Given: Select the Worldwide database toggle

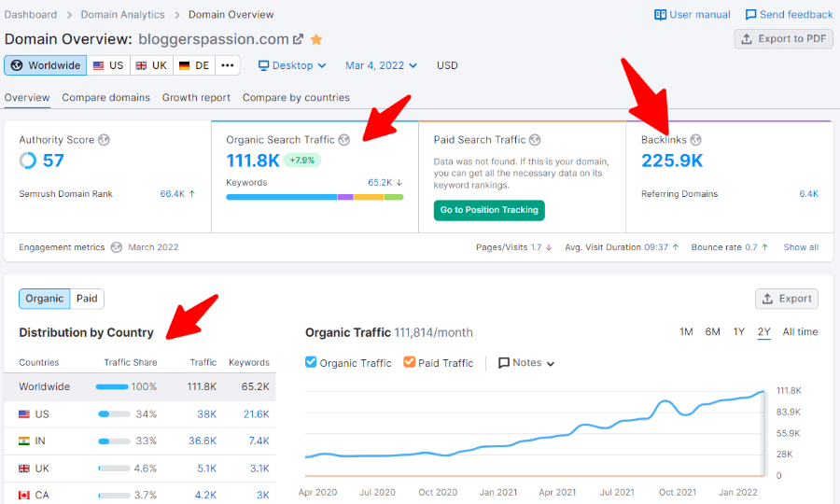Looking at the screenshot, I should click(x=46, y=65).
